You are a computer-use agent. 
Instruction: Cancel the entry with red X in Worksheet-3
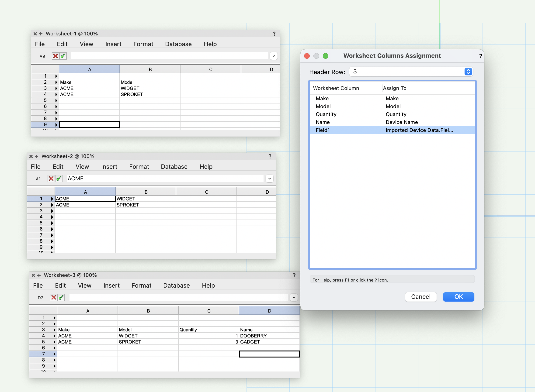click(x=53, y=297)
